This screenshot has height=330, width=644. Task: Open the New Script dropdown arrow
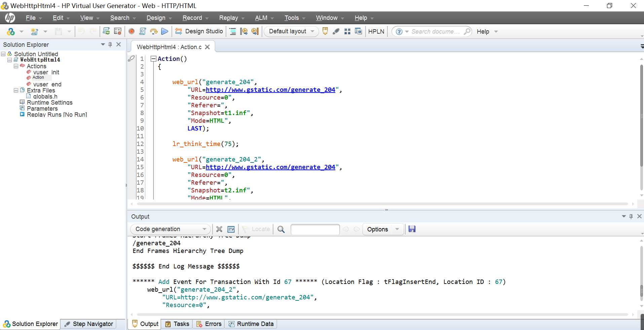(45, 32)
